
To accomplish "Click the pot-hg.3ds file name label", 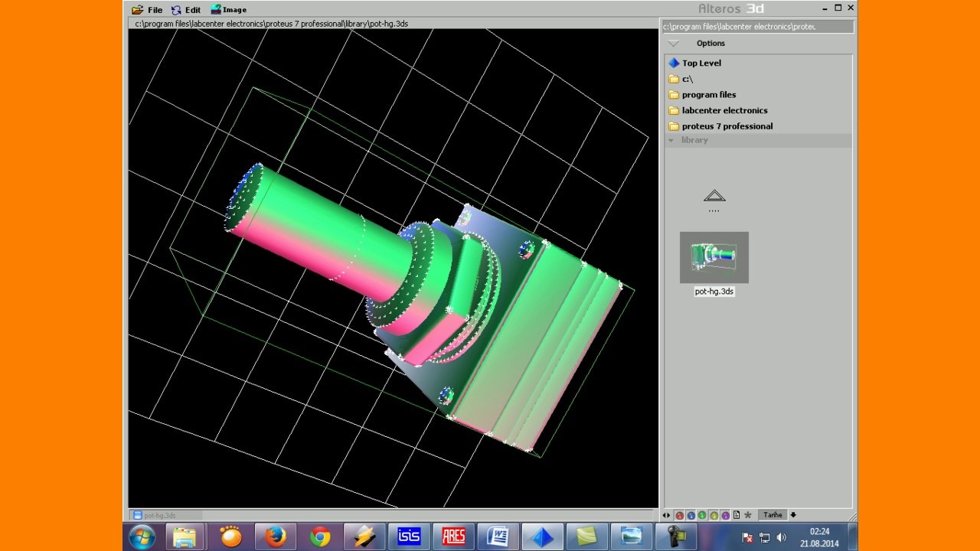I will [714, 292].
